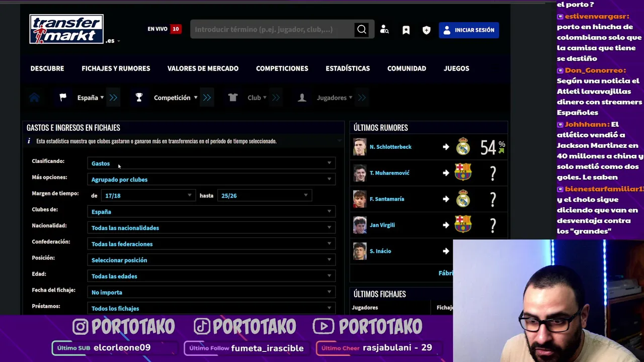The image size is (644, 362).
Task: Open the start season 17/18 dropdown
Action: [x=147, y=196]
